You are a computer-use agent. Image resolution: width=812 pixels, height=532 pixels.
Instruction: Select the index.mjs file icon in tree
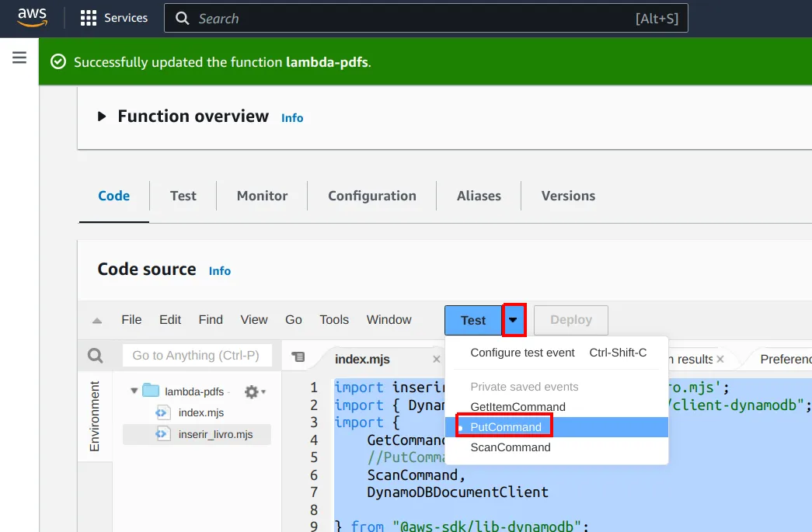(162, 412)
